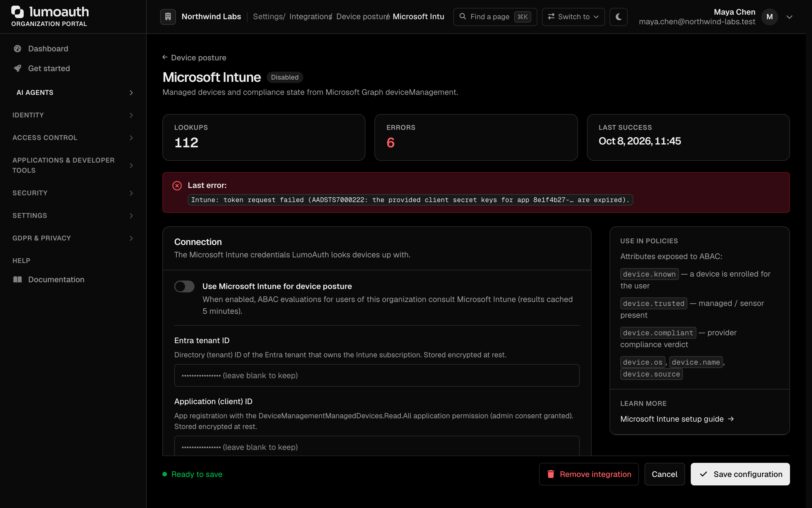Click the Save configuration button
The width and height of the screenshot is (812, 508).
pyautogui.click(x=740, y=474)
